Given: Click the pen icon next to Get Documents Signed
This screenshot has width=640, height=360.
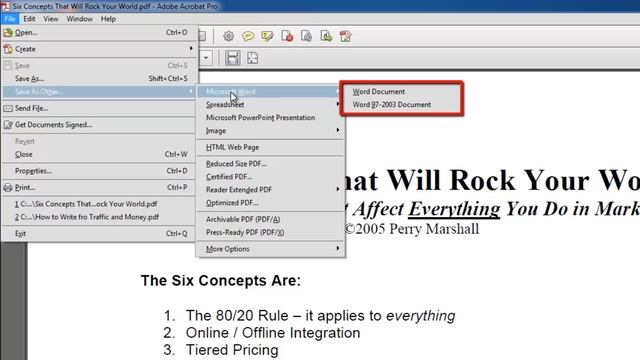Looking at the screenshot, I should click(x=8, y=125).
